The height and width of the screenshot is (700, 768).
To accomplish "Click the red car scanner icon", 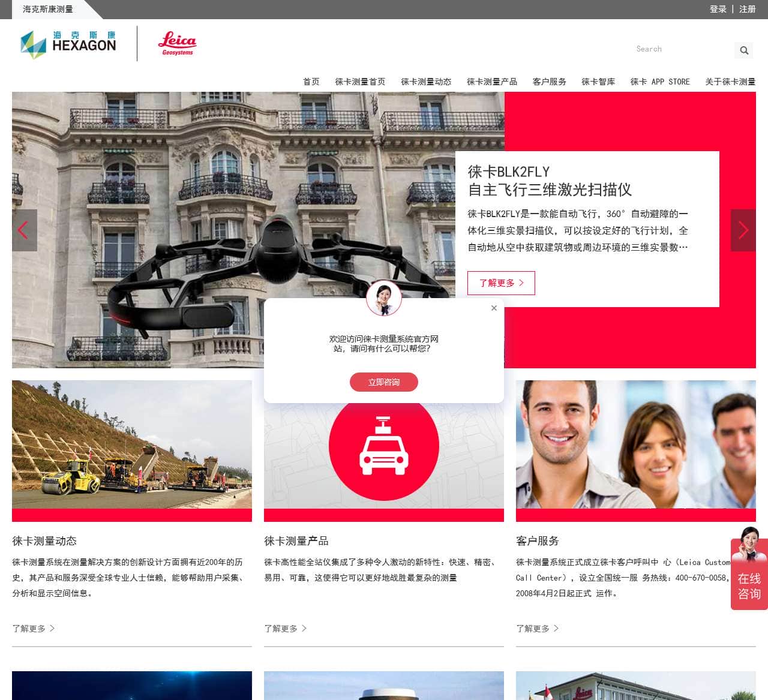I will [384, 446].
